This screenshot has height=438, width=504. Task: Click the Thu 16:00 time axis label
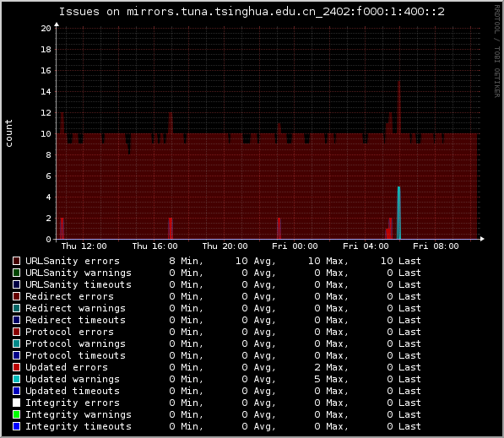click(x=154, y=246)
